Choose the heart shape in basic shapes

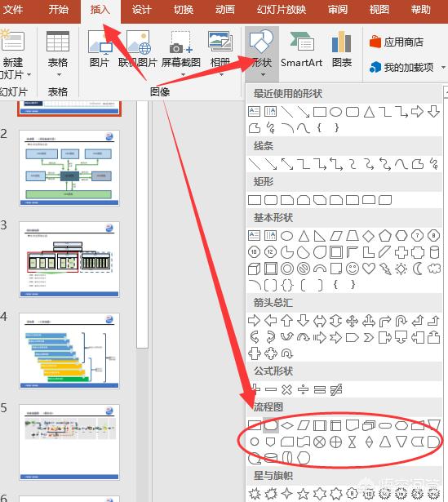click(369, 268)
